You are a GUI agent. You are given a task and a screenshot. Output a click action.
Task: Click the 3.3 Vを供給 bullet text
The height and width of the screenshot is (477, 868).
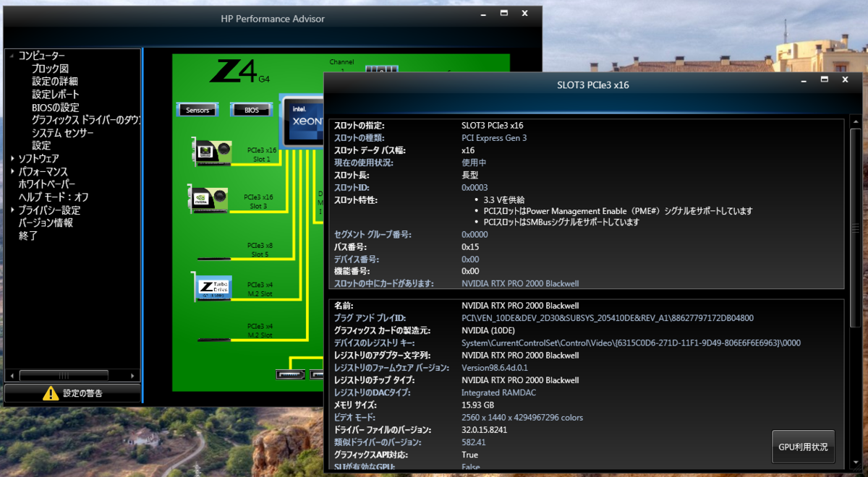[x=504, y=200]
